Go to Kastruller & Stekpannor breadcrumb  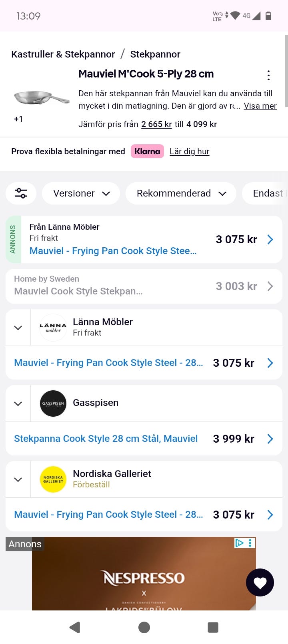[63, 54]
